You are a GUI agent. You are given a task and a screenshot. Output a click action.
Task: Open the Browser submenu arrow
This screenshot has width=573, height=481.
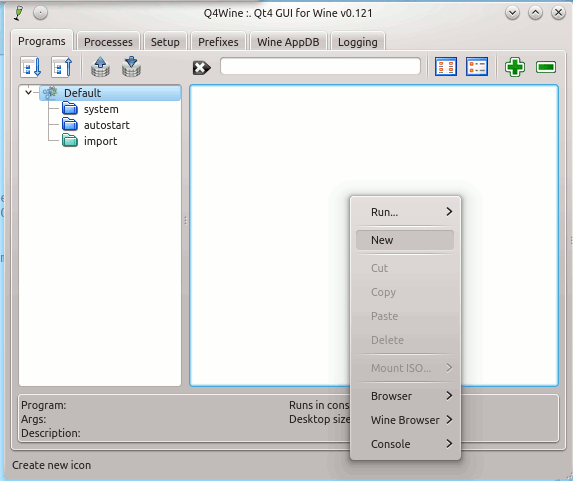pyautogui.click(x=449, y=395)
